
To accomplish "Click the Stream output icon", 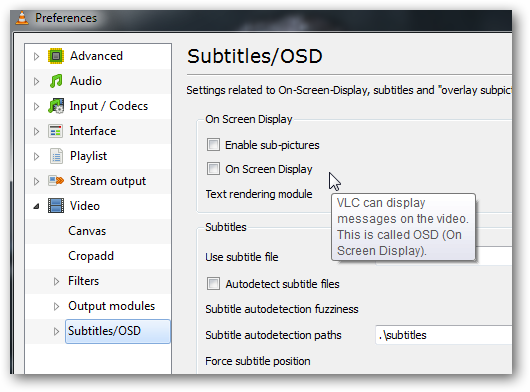I will 56,181.
